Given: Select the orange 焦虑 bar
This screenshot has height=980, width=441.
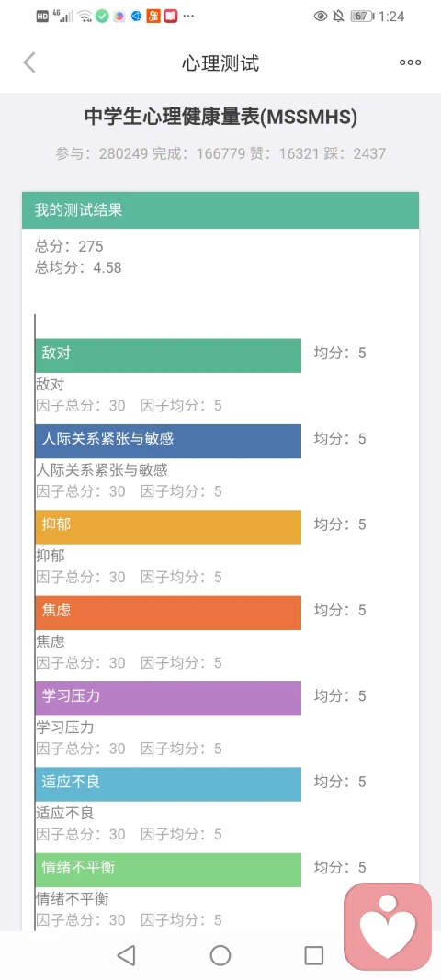Looking at the screenshot, I should (x=168, y=613).
